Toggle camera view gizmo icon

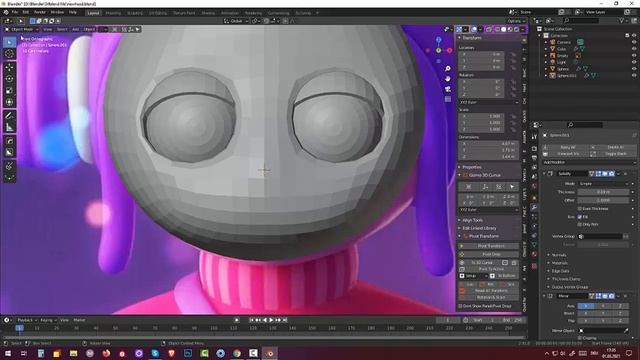coord(448,89)
